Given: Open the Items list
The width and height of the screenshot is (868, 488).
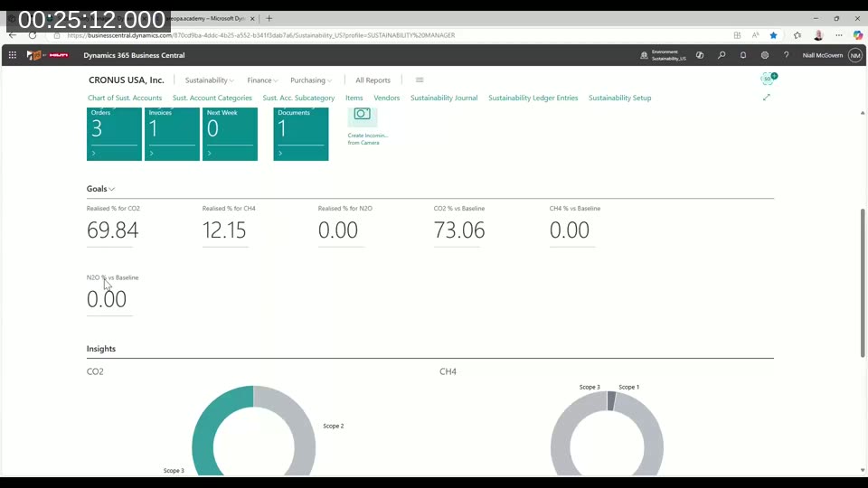Looking at the screenshot, I should coord(354,98).
